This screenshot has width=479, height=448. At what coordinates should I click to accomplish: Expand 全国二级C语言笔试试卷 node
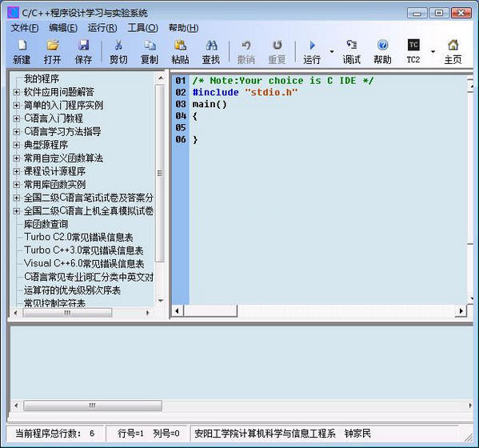[x=17, y=198]
